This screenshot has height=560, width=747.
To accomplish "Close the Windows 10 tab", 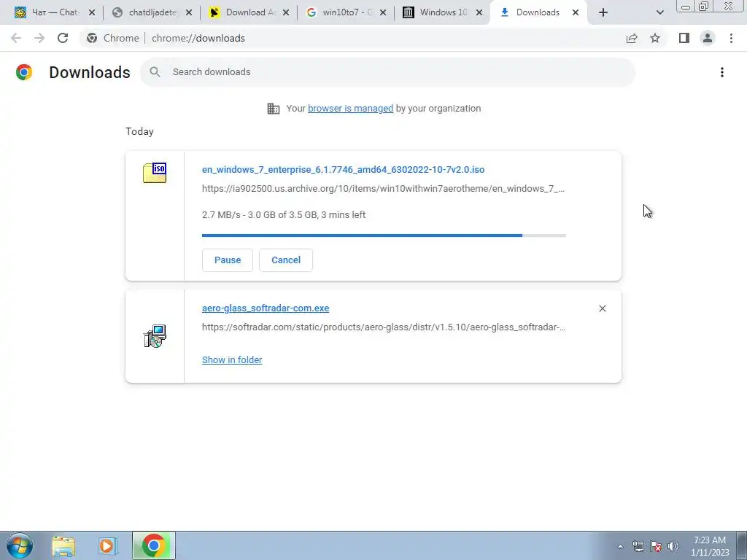I will coord(480,12).
